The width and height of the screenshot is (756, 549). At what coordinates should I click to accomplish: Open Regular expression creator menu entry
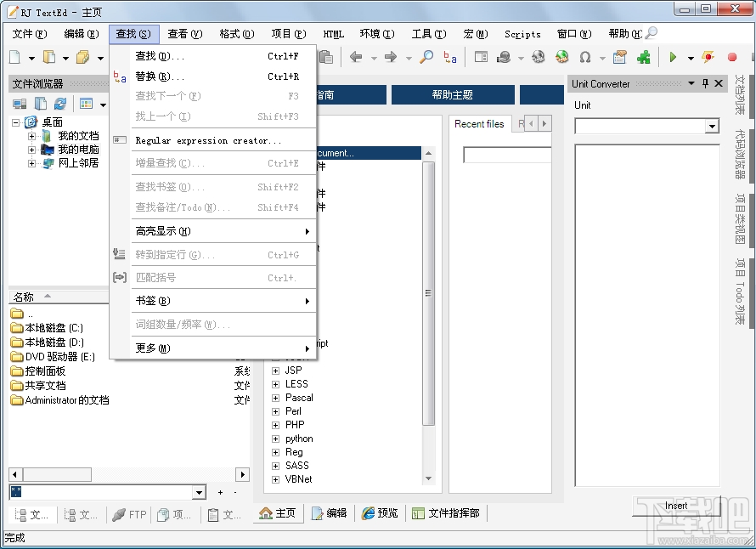click(x=213, y=140)
